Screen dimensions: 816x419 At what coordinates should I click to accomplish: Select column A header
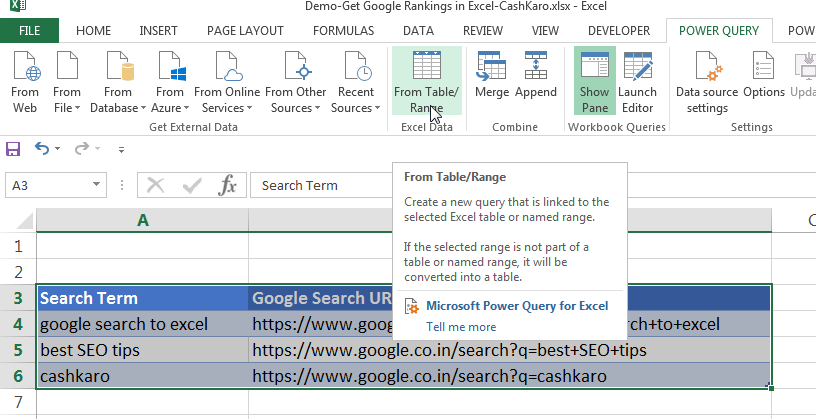(143, 220)
